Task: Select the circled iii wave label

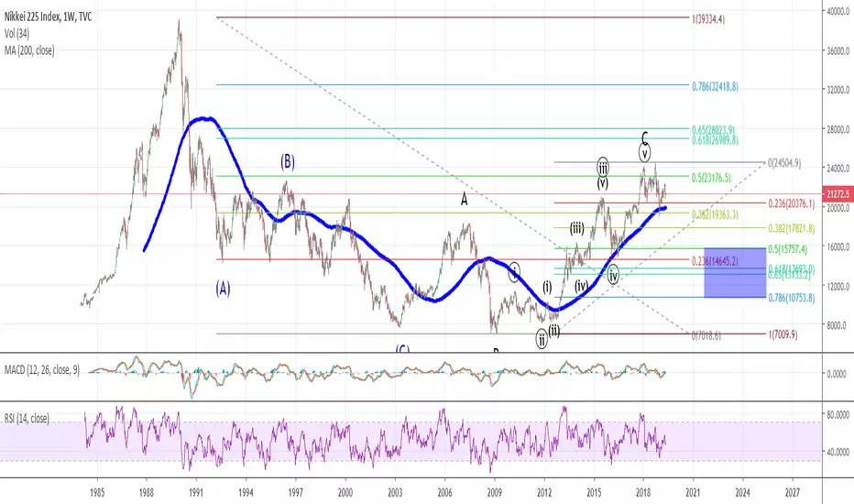Action: [602, 167]
